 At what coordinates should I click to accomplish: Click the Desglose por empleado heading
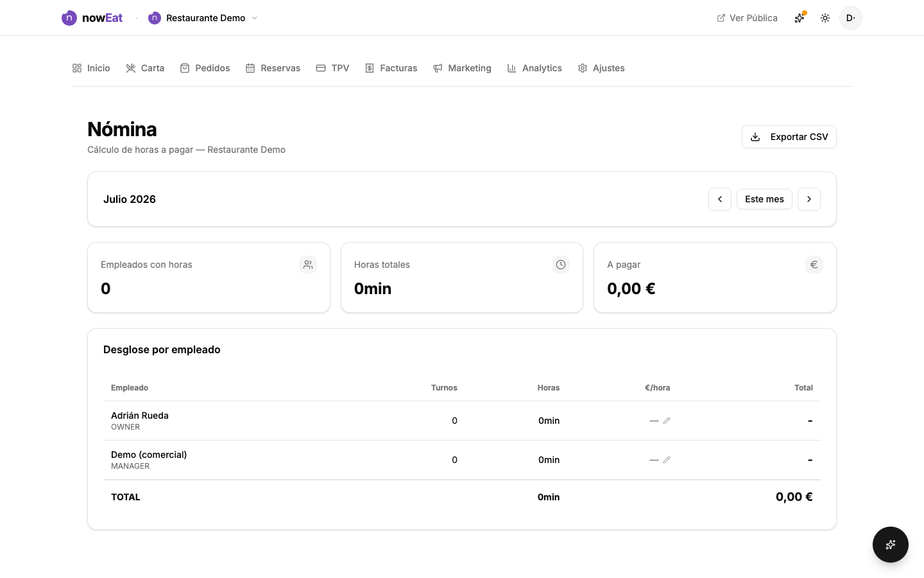click(162, 349)
